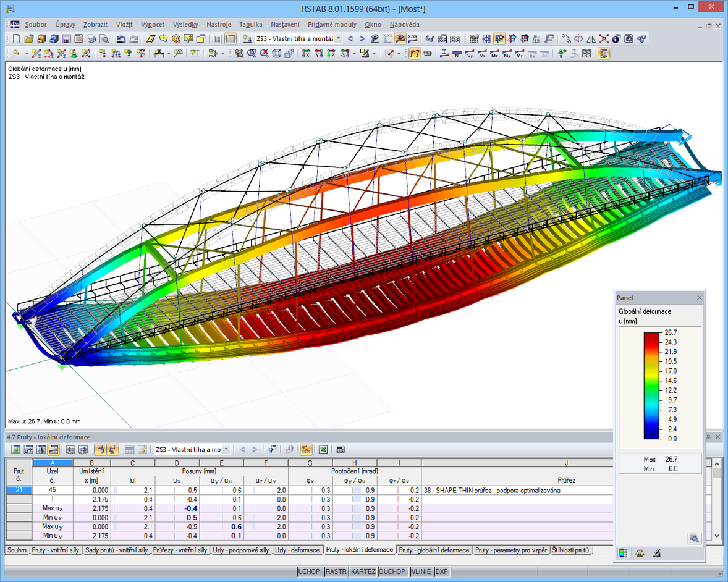Open the info icon in top toolbar

pos(616,38)
